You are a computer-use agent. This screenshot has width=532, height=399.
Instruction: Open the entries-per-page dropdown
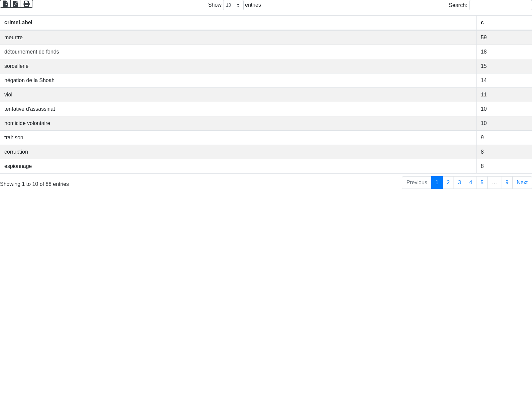[x=233, y=5]
